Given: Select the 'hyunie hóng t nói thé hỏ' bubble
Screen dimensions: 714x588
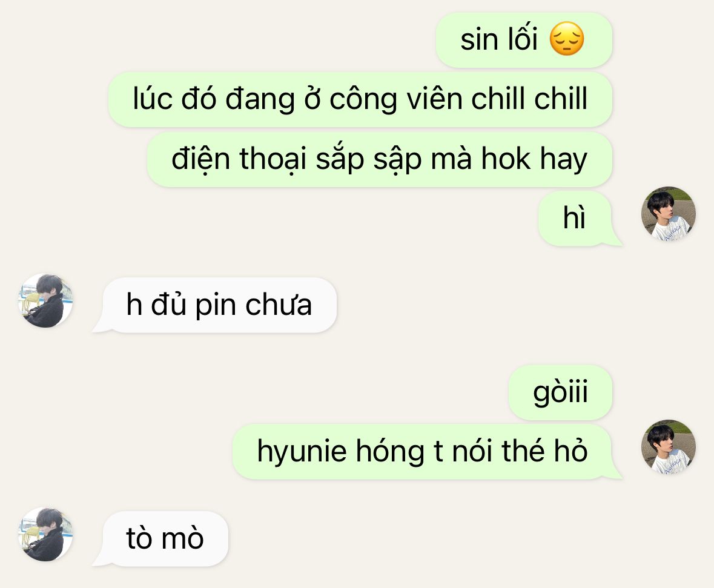Looking at the screenshot, I should [x=423, y=452].
